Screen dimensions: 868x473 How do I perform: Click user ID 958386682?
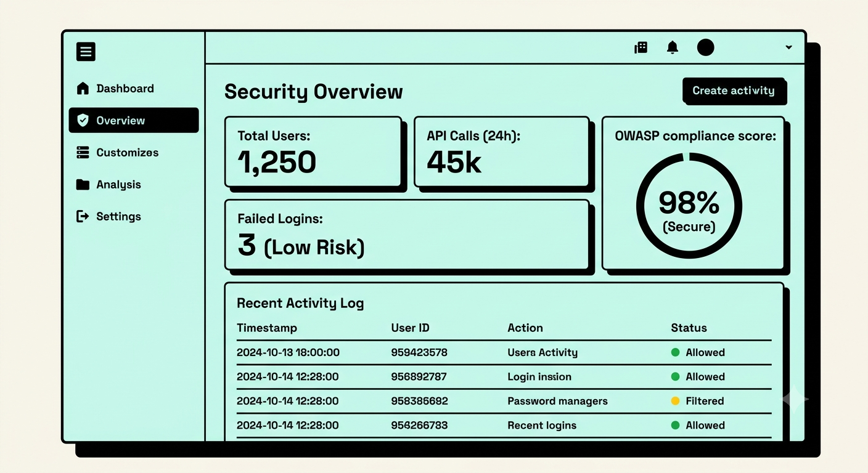419,401
